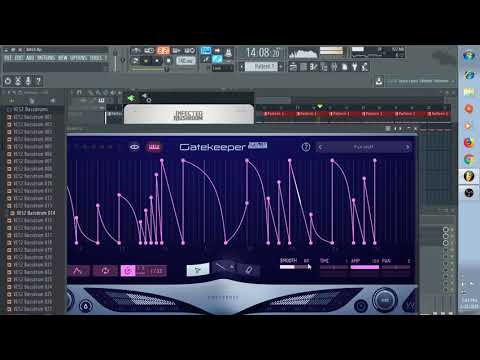Click the undo circular arrow icon
Viewport: 480px width, 360px height.
click(8, 81)
